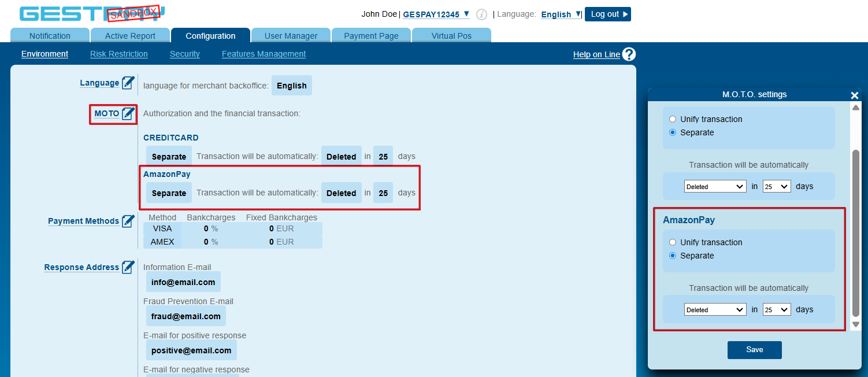Screen dimensions: 868x377
Task: Click the AMEX payment method row
Action: pos(233,242)
